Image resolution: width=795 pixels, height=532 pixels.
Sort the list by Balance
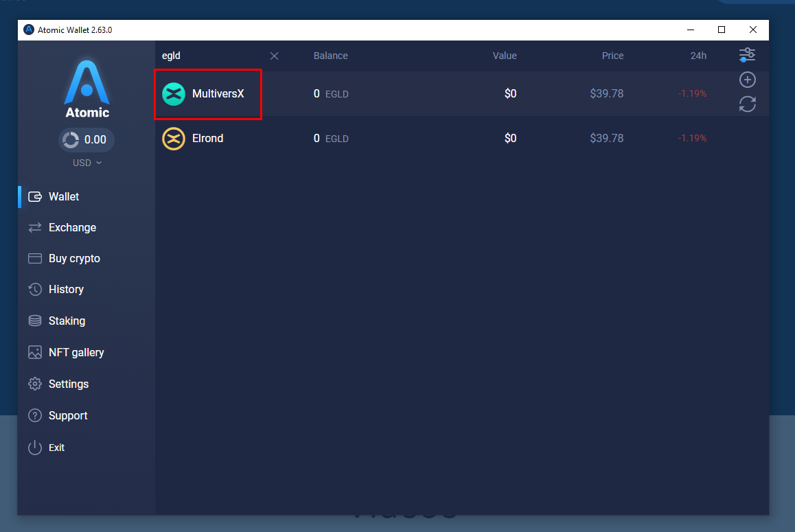pos(330,56)
